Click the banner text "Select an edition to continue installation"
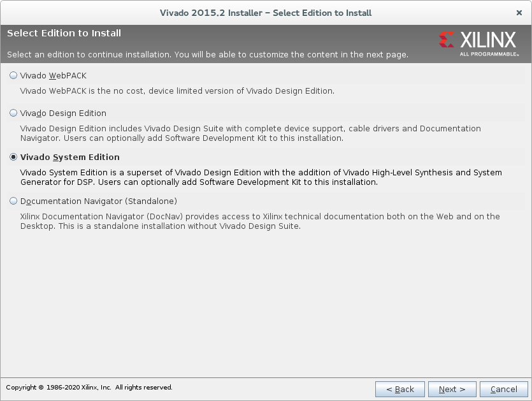 coord(89,55)
